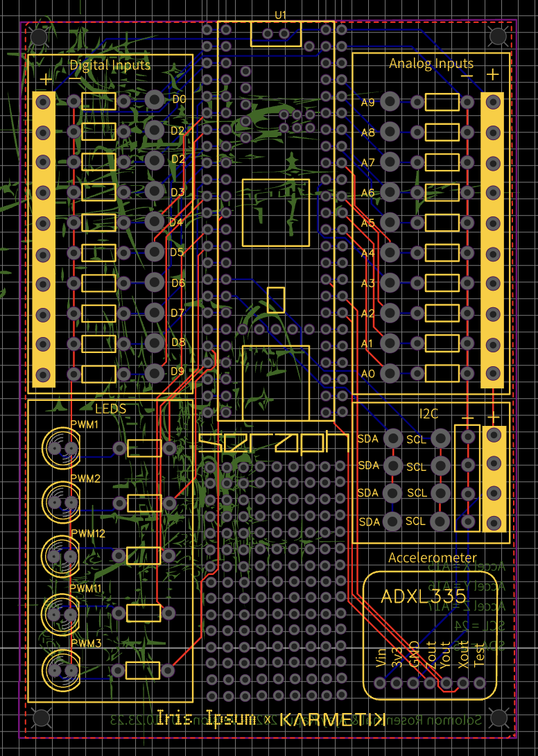Click the 'PWM3' LED label

click(x=86, y=644)
